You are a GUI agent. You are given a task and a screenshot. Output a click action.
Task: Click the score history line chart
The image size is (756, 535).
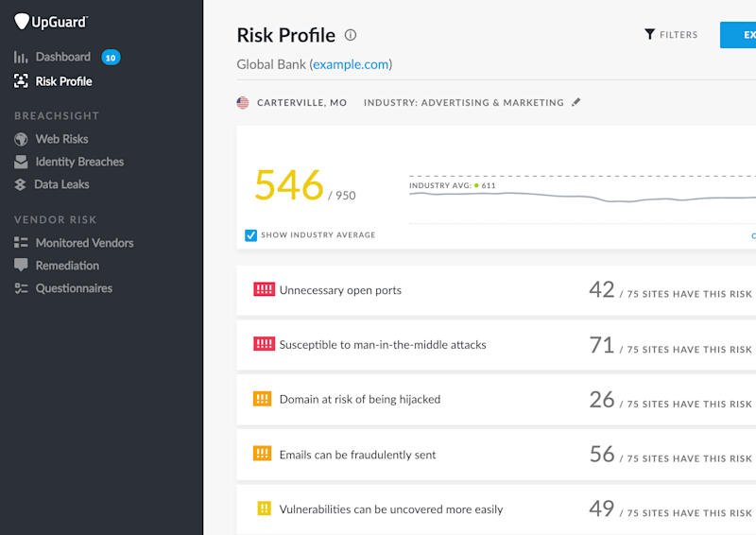(x=582, y=198)
